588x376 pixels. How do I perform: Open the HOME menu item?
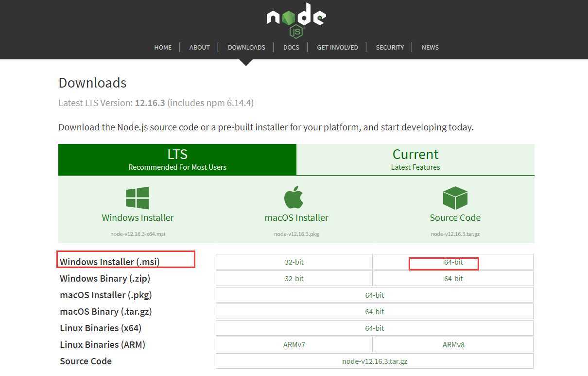point(163,47)
